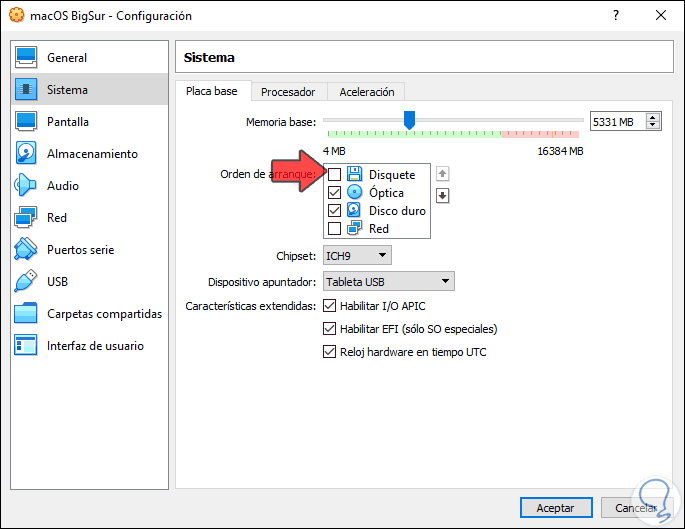Open the Audio speaker icon
685x529 pixels.
tap(25, 185)
